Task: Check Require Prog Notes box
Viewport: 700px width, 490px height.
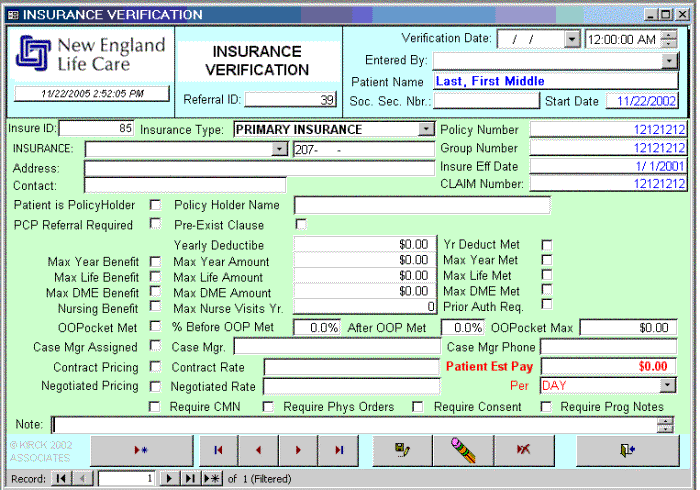Action: point(546,407)
